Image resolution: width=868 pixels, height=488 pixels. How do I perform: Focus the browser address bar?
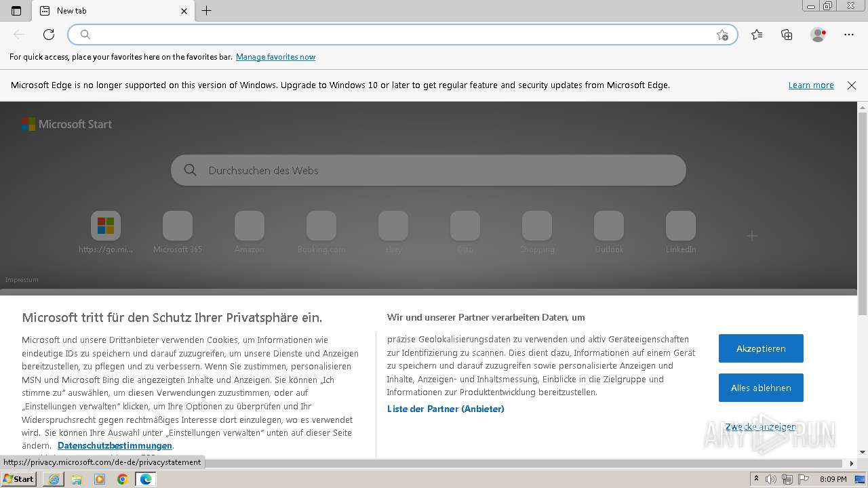pyautogui.click(x=403, y=35)
